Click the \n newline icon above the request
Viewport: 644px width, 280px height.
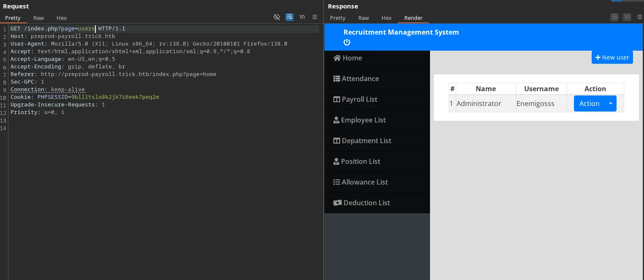(302, 17)
